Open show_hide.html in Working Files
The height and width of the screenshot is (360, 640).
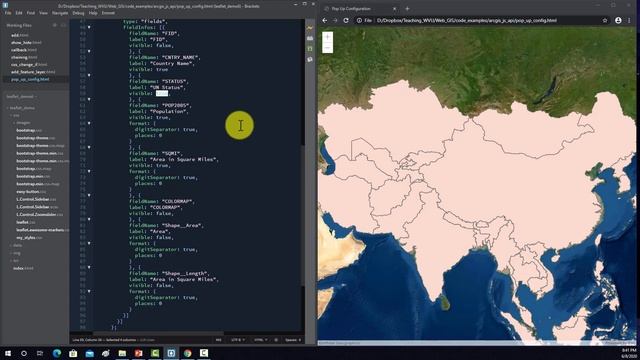tap(26, 43)
